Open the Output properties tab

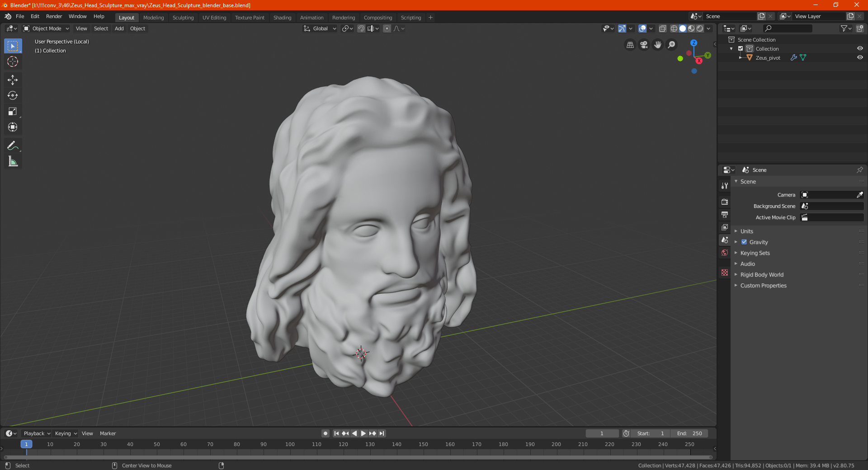click(x=725, y=214)
